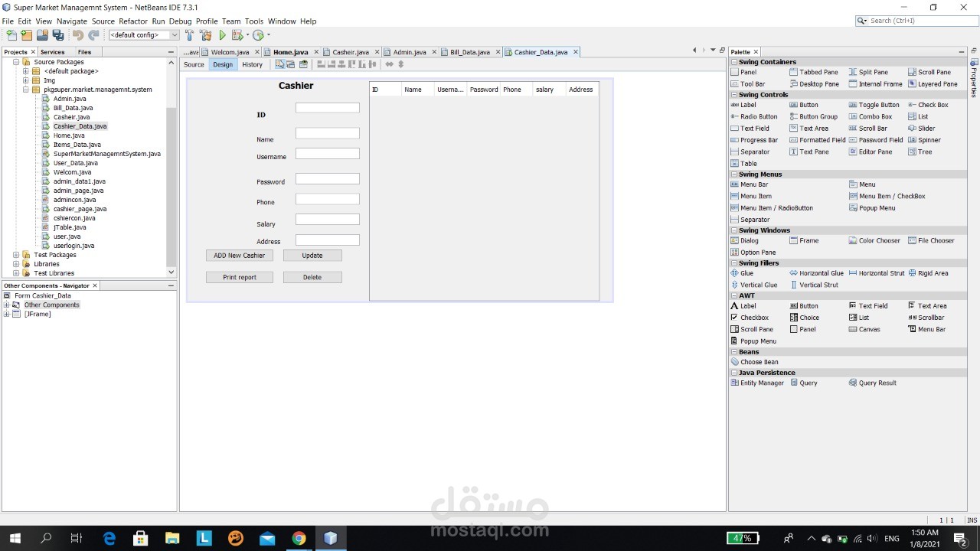Select the Toggle Button palette component
Screen dimensions: 980x551
point(874,105)
